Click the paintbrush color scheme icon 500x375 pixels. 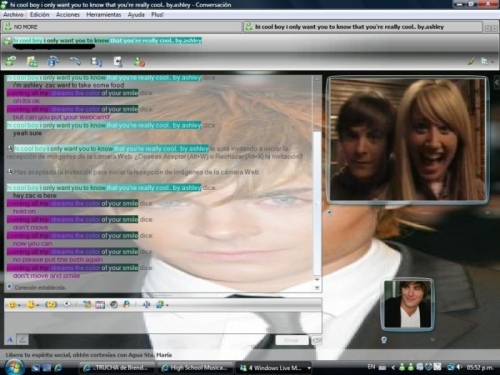[471, 61]
